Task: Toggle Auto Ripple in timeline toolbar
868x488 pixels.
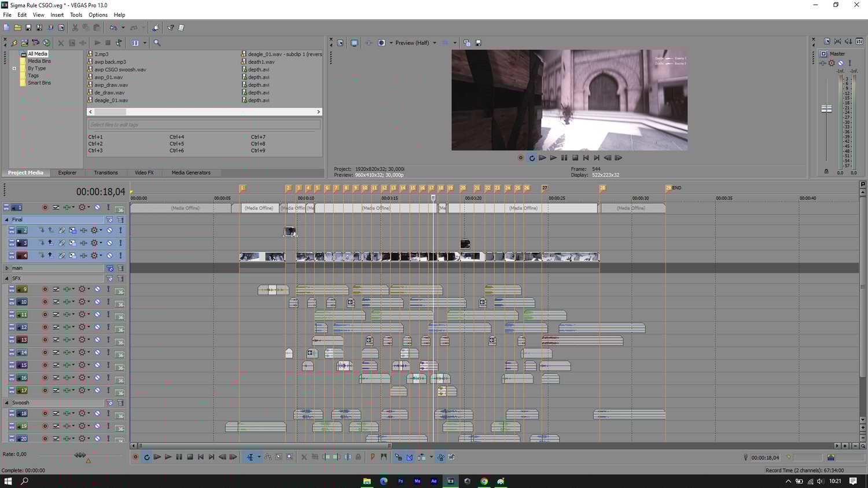Action: [422, 457]
